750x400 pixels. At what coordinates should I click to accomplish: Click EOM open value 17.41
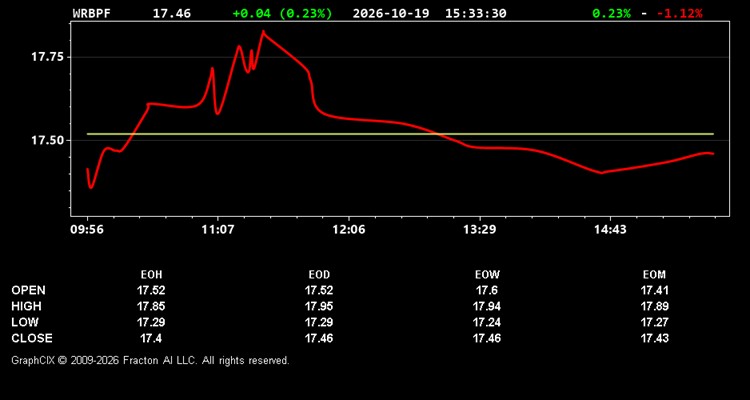point(654,290)
